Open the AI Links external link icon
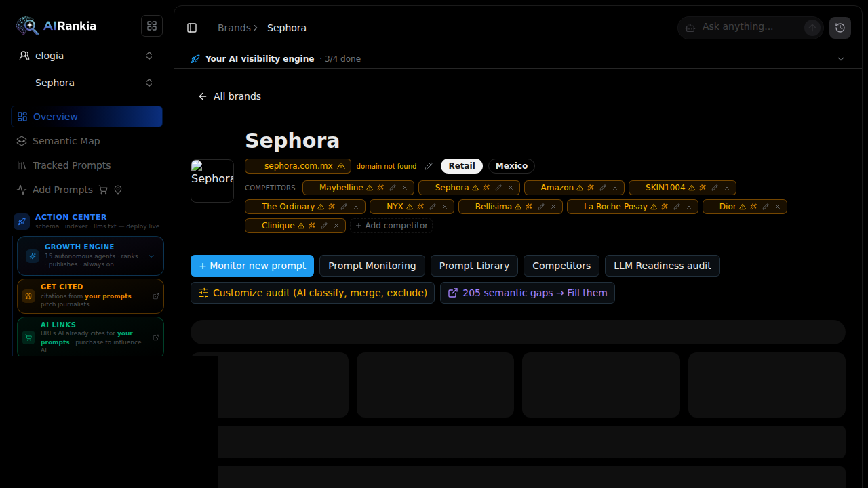Image resolution: width=868 pixels, height=488 pixels. click(156, 338)
